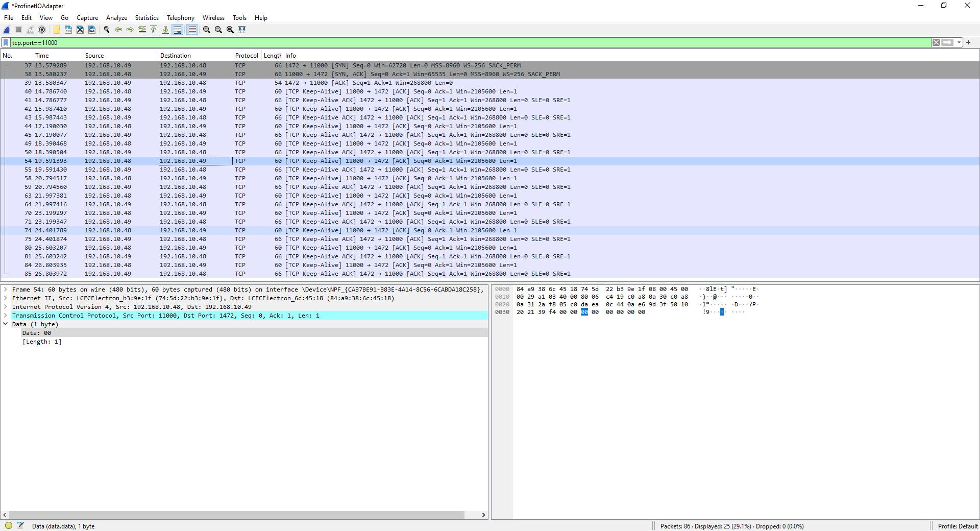Open a capture file via folder icon
This screenshot has width=980, height=531.
57,30
